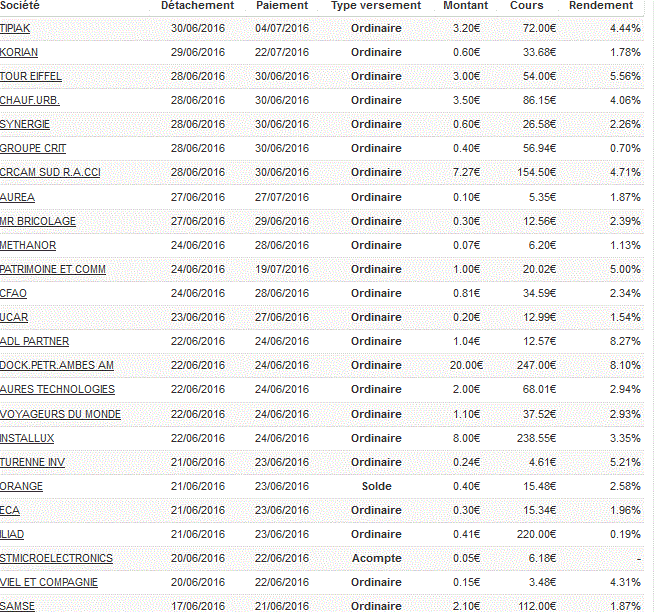Select the 238.55€ price for INSTALLUX
Viewport: 663px width, 612px height.
[x=537, y=439]
